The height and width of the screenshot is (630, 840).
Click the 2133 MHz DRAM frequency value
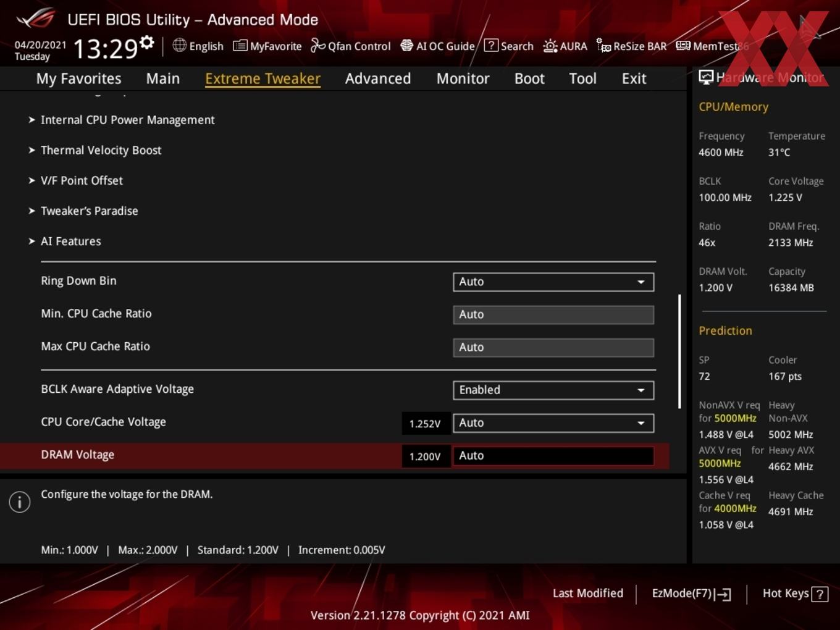coord(791,242)
